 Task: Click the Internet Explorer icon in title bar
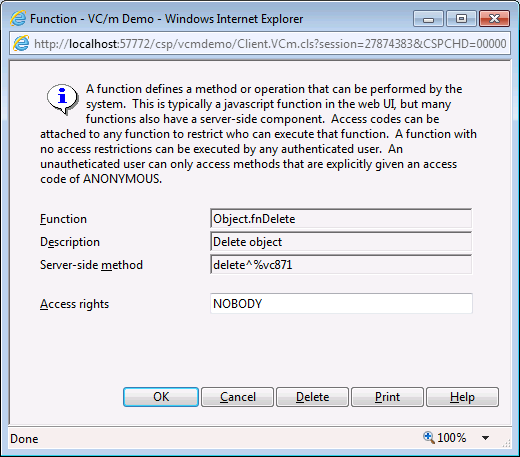(x=18, y=18)
